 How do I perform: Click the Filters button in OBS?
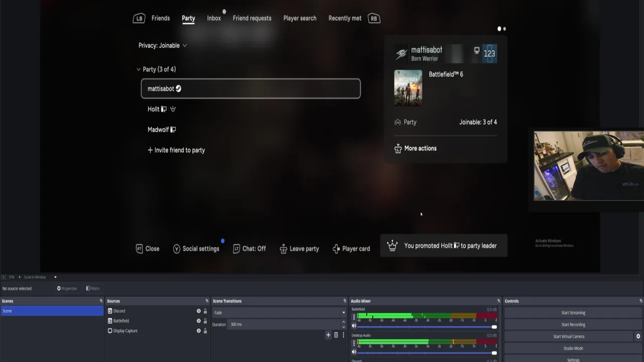point(93,289)
